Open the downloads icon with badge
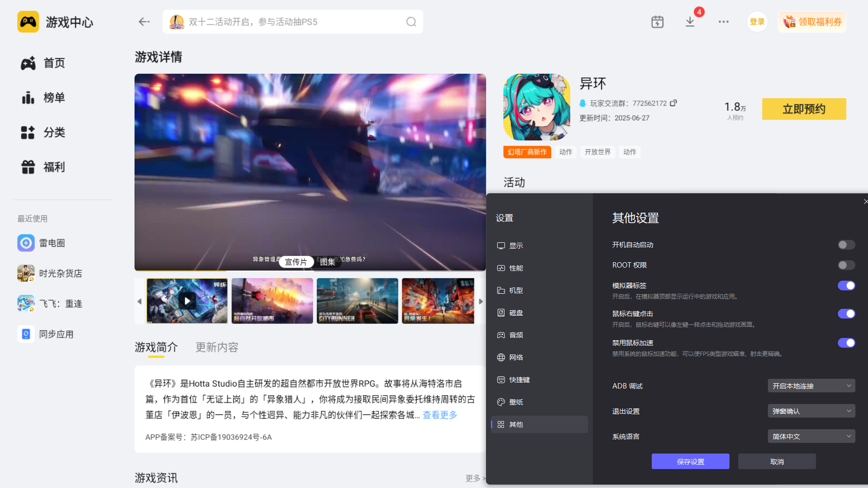868x488 pixels. pyautogui.click(x=690, y=22)
